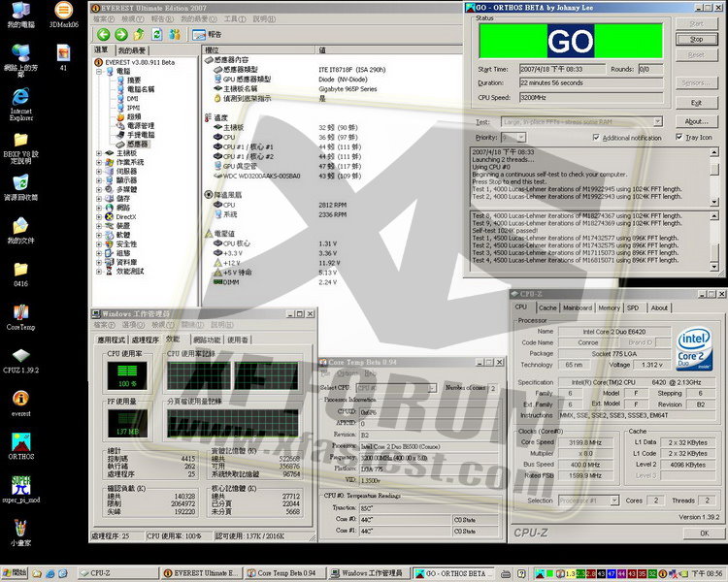Open Internet Explorer desktop icon
The image size is (728, 582).
[21, 104]
